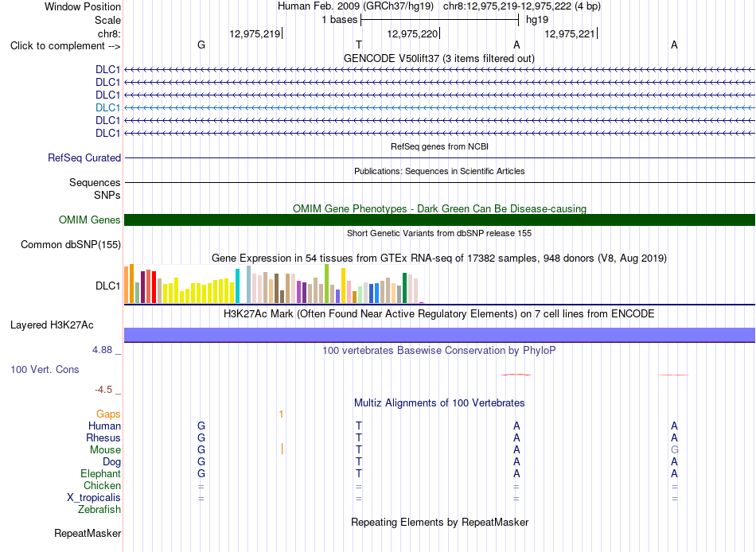Click the 12,975,220 position label
Screen dimensions: 756x552
click(412, 33)
